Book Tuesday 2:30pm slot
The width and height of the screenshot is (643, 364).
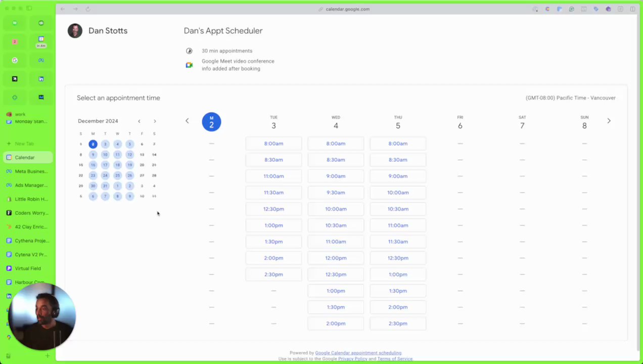[x=273, y=275]
